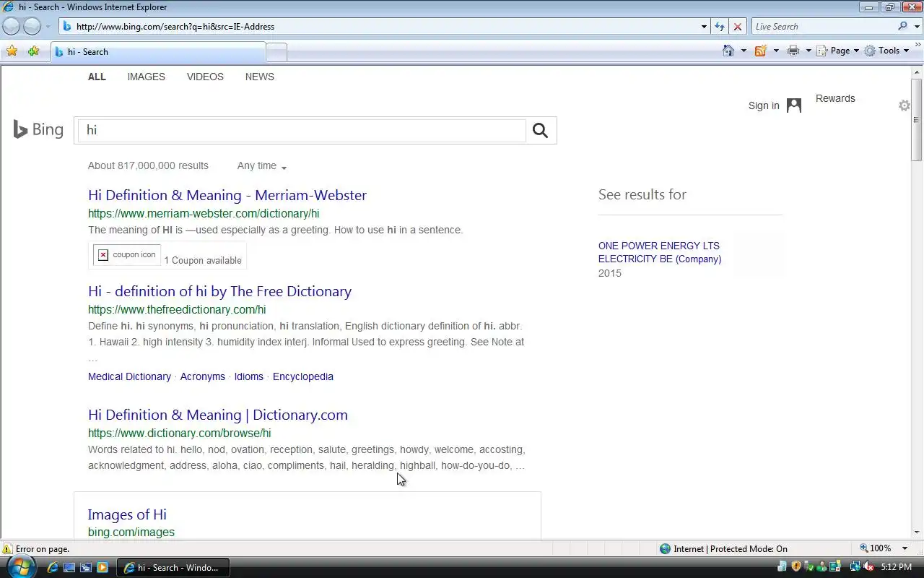Click the Bing search magnifier button
924x578 pixels.
pyautogui.click(x=540, y=130)
